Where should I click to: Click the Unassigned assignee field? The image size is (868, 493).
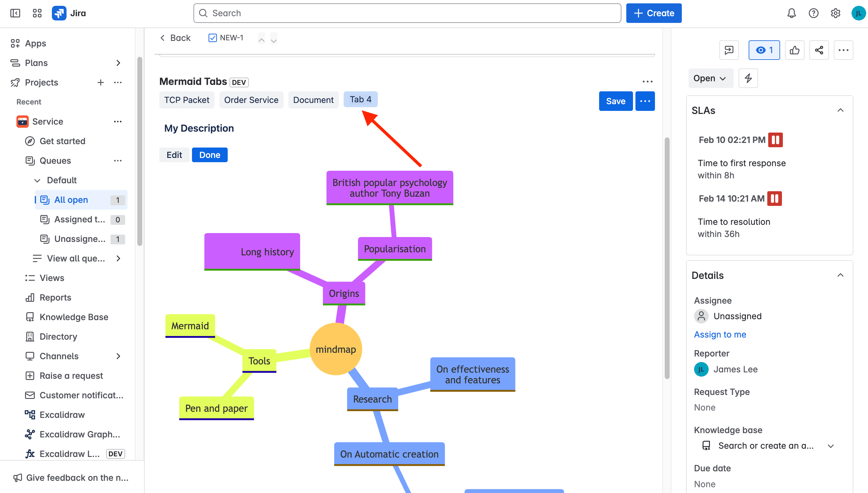728,316
